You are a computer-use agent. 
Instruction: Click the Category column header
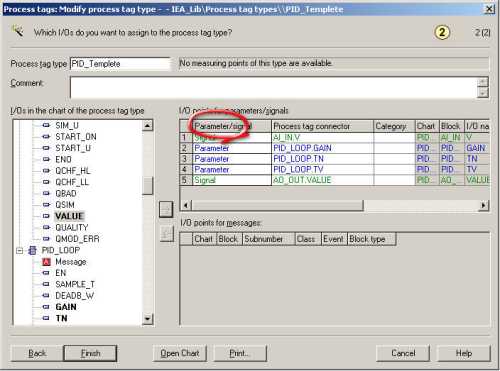click(394, 126)
